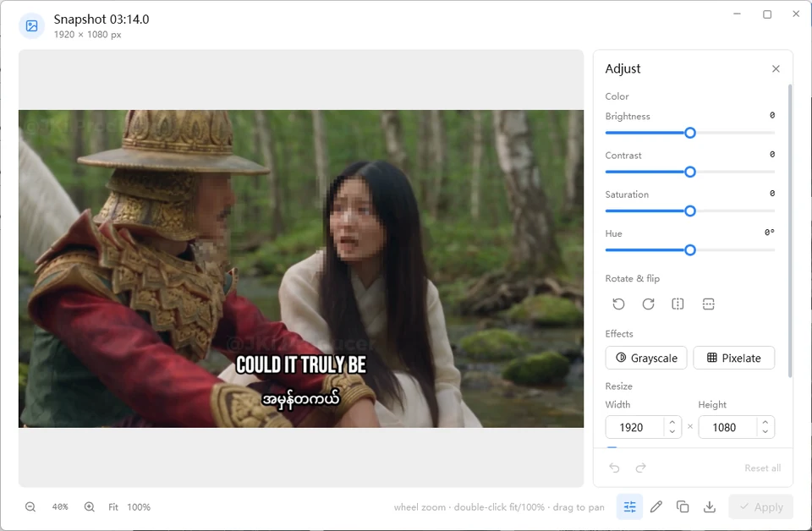Undo the last adjustment
The height and width of the screenshot is (531, 812).
click(614, 468)
